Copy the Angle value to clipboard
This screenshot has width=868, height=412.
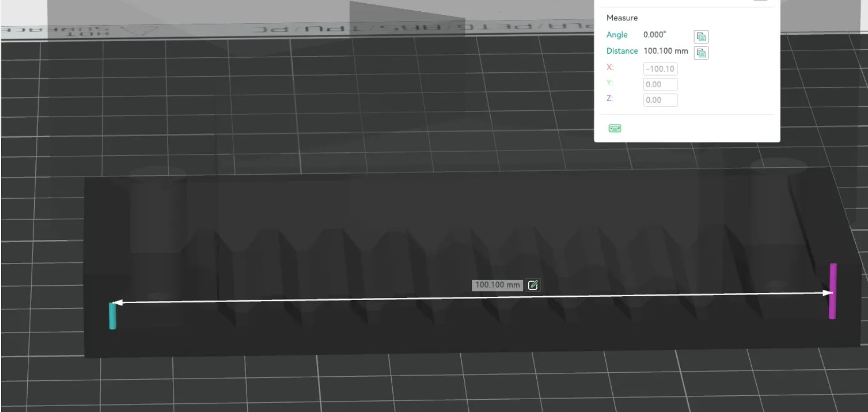pyautogui.click(x=701, y=36)
